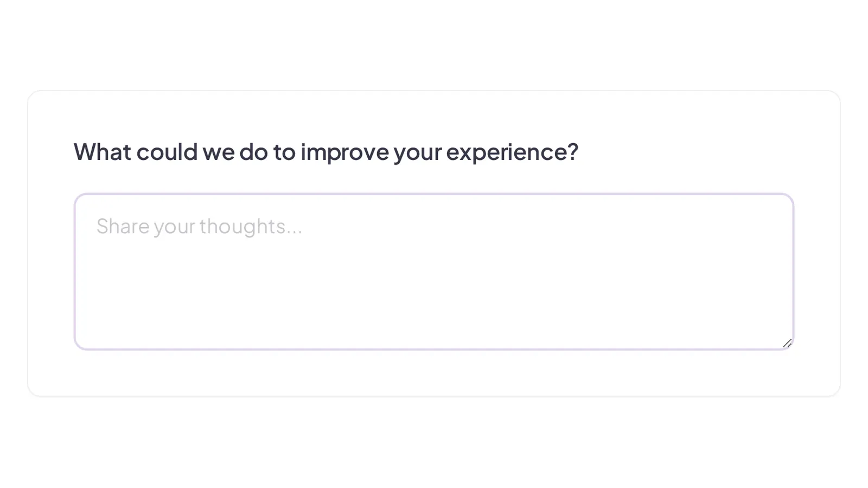Click the textarea resize handle icon
Screen dimensions: 868x488
click(788, 343)
